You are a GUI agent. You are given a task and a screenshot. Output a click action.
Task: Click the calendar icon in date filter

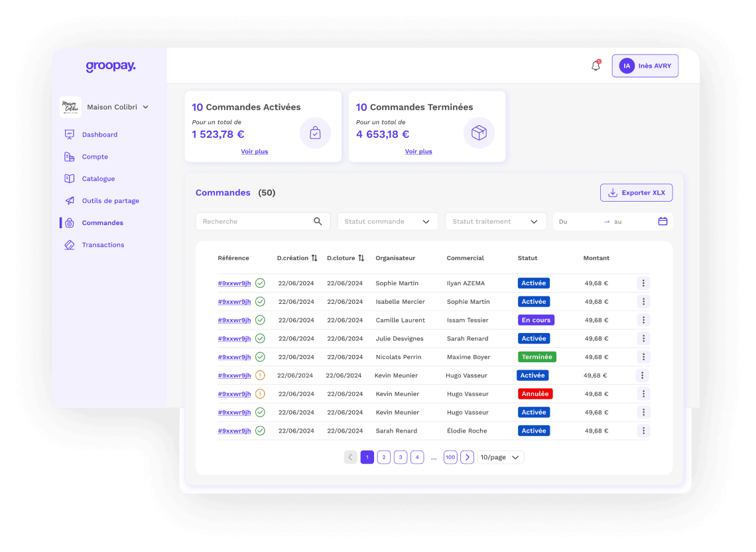[x=662, y=222]
